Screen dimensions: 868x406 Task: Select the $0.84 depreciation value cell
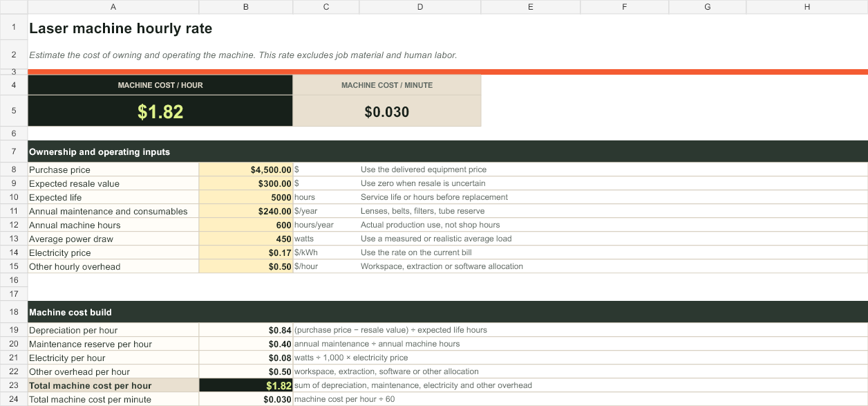[x=246, y=330]
